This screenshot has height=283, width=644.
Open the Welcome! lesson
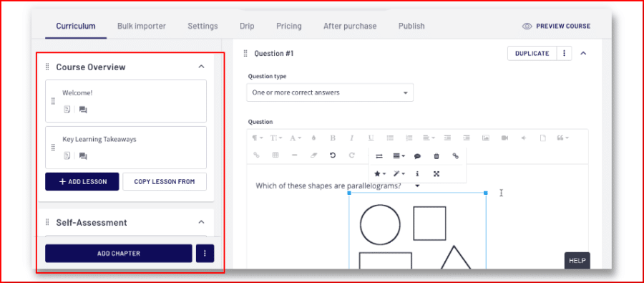(x=126, y=101)
